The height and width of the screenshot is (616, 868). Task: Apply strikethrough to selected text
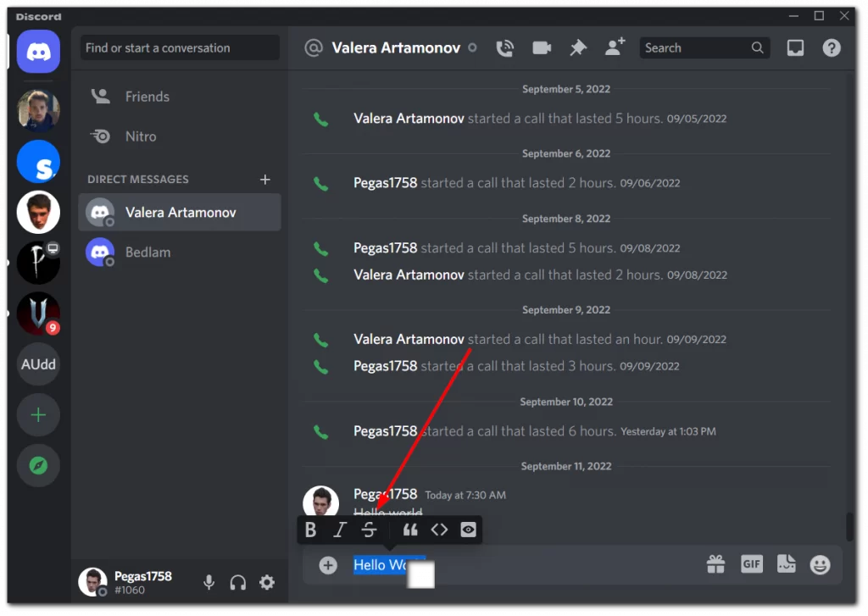pyautogui.click(x=369, y=530)
